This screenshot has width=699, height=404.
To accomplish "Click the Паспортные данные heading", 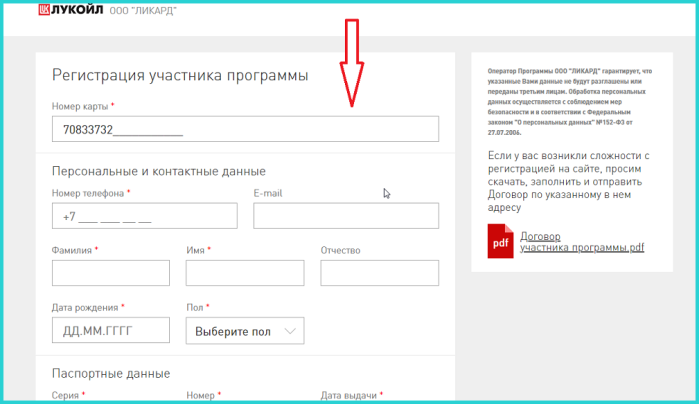I will pos(111,373).
